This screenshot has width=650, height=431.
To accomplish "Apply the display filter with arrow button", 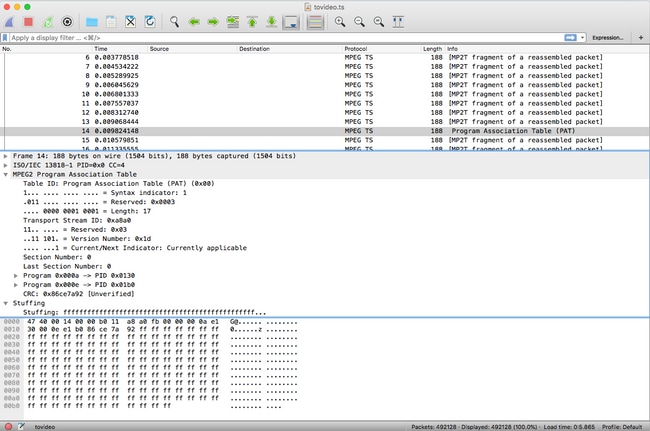I will [x=570, y=38].
